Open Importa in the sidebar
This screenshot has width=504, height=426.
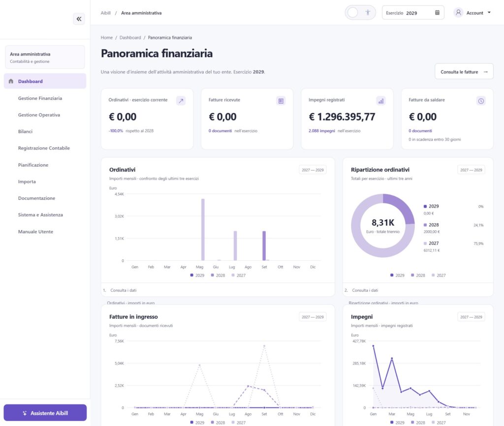tap(27, 182)
